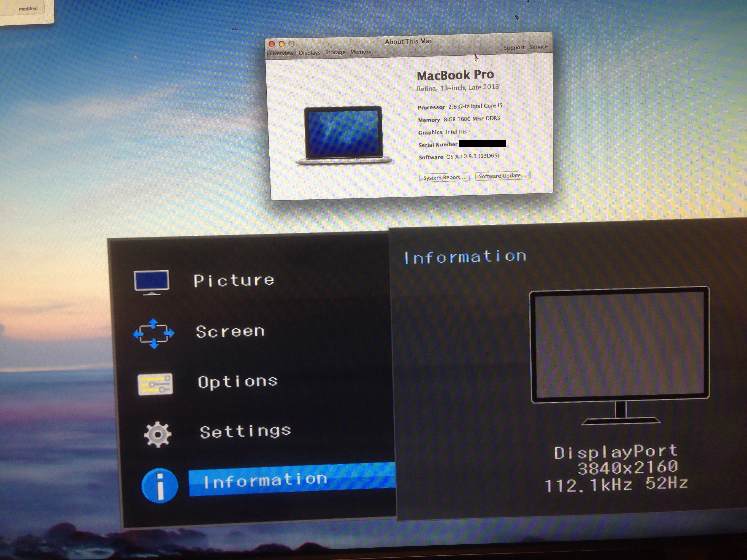
Task: Switch to the Storage tab
Action: 335,52
